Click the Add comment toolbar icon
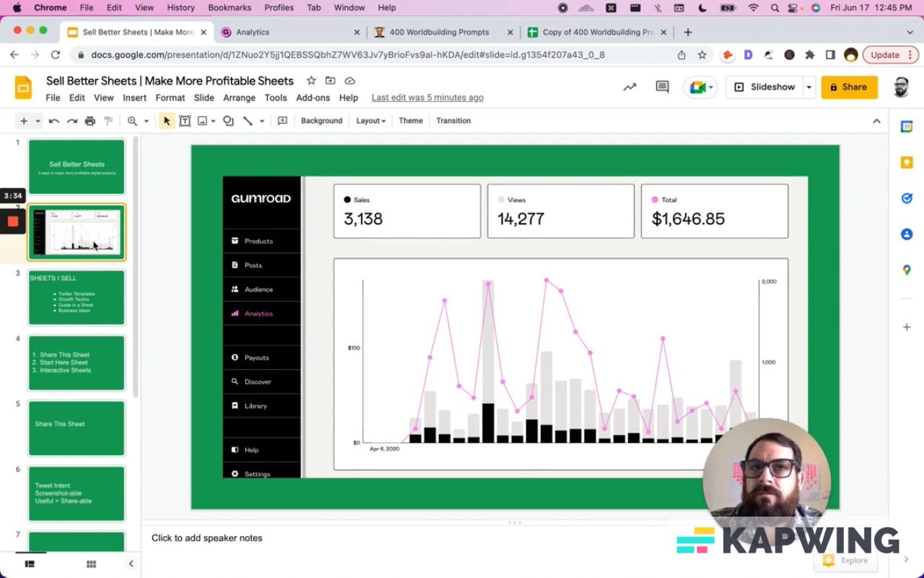 282,121
